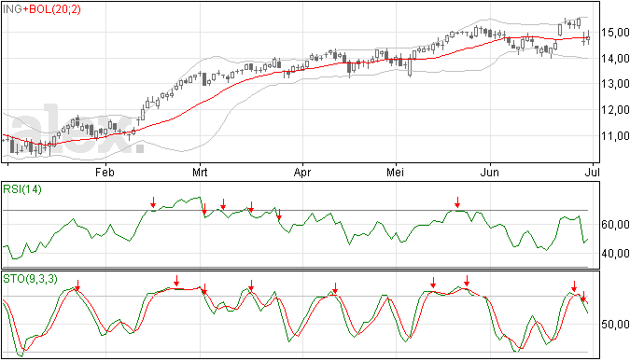Click the 13,00 price axis value

point(615,84)
